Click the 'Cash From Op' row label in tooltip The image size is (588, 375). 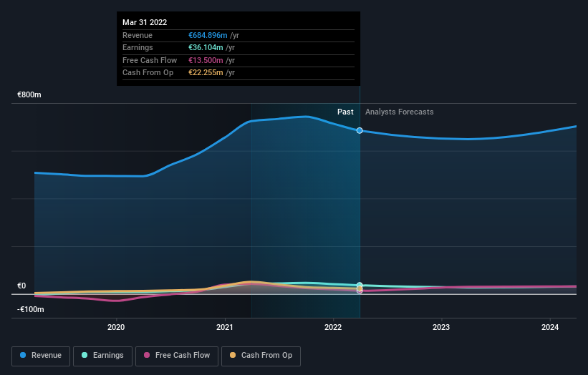pyautogui.click(x=148, y=73)
